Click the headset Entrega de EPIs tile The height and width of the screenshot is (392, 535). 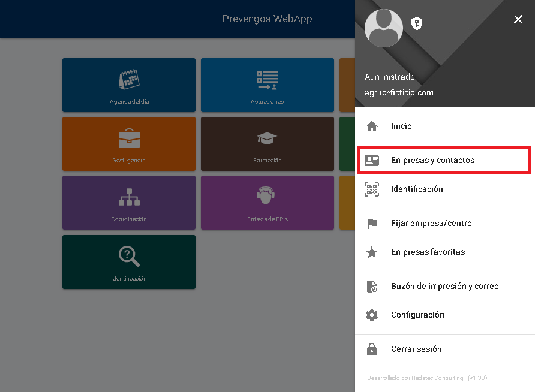267,203
